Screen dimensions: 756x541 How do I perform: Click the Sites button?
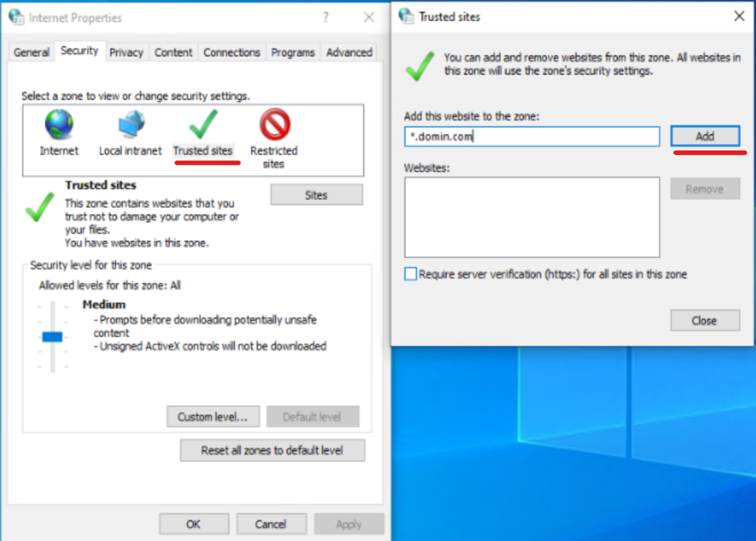tap(316, 194)
